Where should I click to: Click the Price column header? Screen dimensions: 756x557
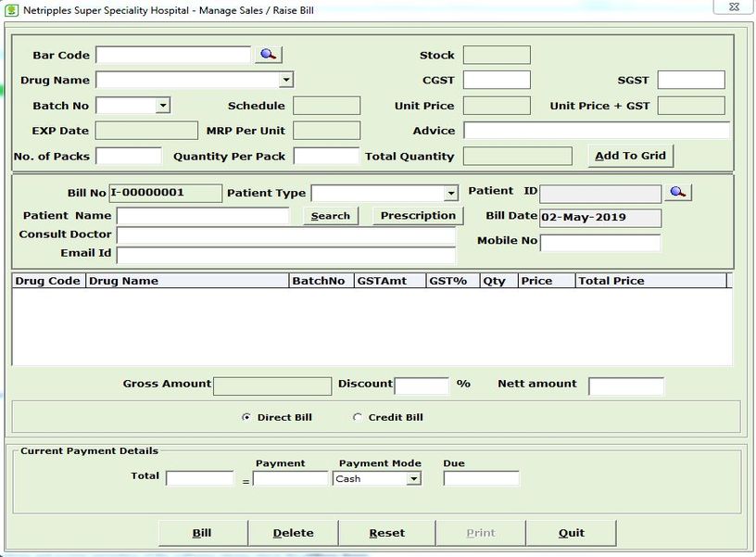[x=547, y=281]
